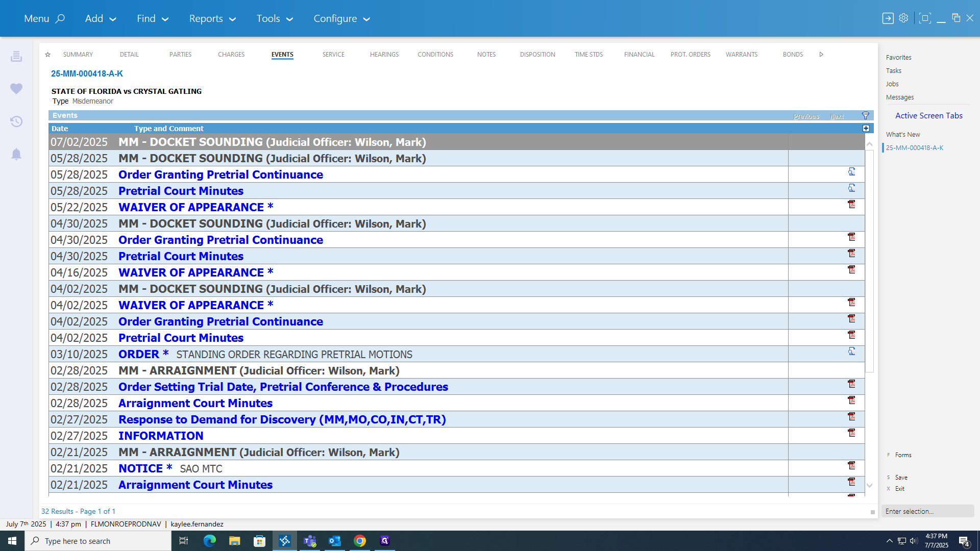Image resolution: width=980 pixels, height=551 pixels.
Task: Open Tasks in right panel
Action: (893, 71)
